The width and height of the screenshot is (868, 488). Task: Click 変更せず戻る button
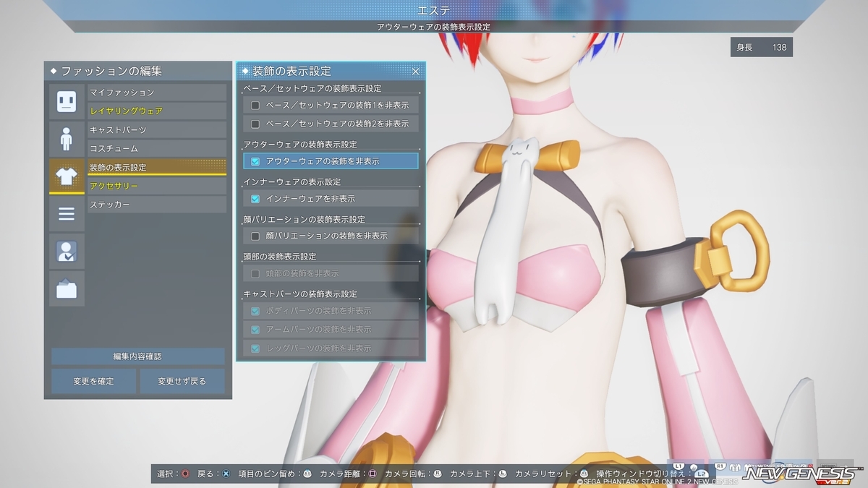tap(182, 381)
